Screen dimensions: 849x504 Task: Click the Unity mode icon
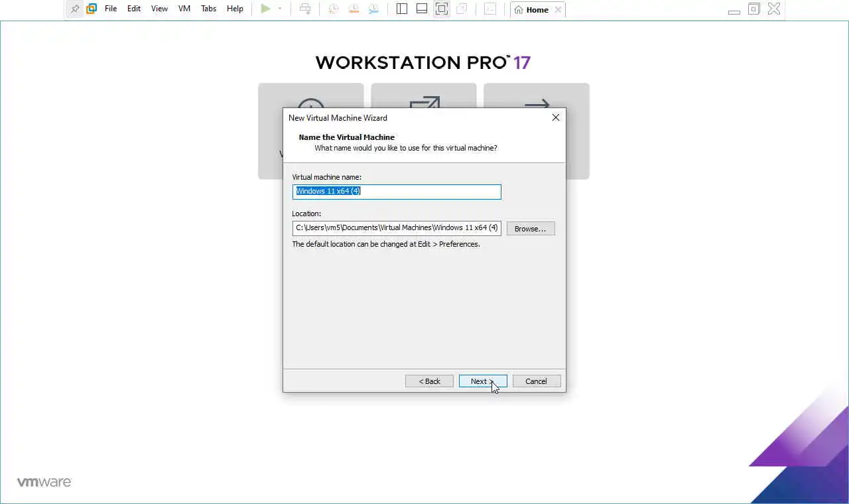(x=462, y=9)
